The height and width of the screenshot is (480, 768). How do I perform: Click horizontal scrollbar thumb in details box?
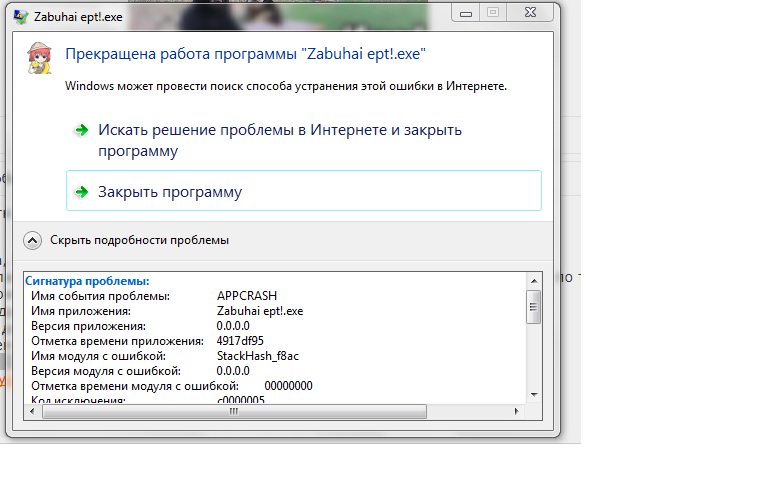(234, 412)
